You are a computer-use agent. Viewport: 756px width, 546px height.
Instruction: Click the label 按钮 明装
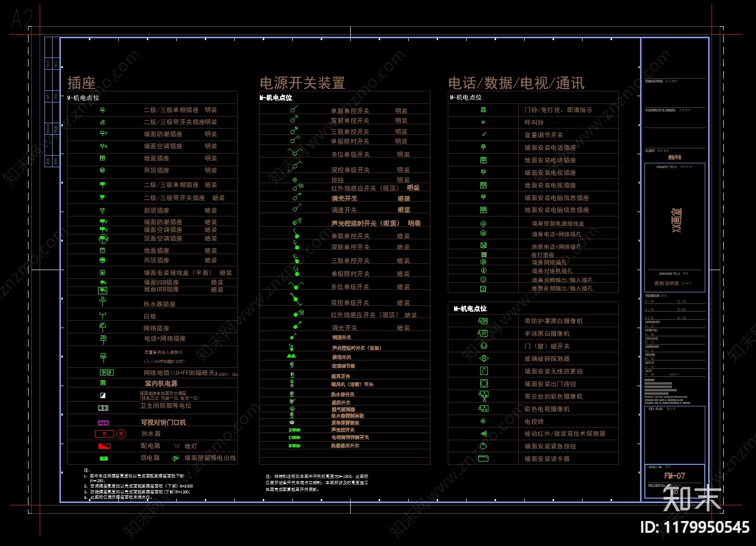coord(371,180)
